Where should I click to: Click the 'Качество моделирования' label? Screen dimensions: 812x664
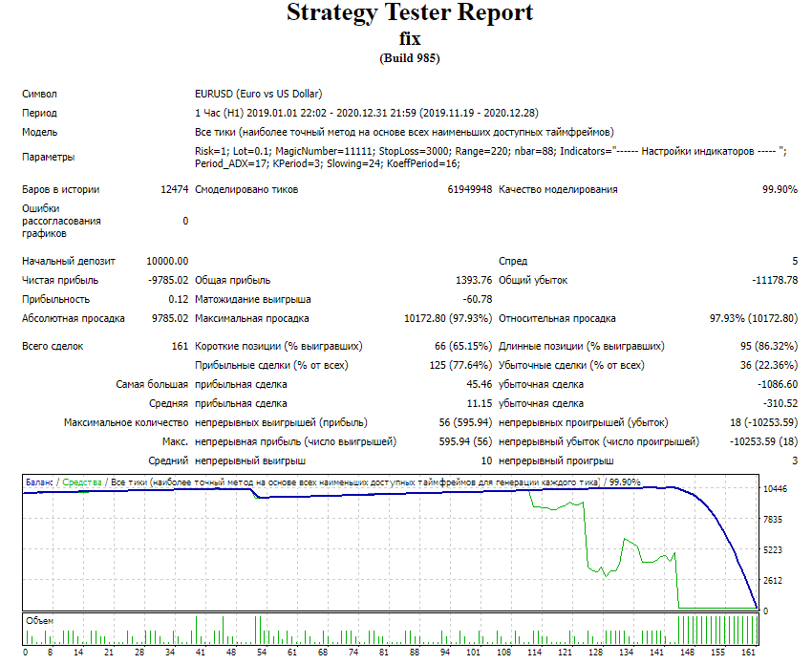558,189
